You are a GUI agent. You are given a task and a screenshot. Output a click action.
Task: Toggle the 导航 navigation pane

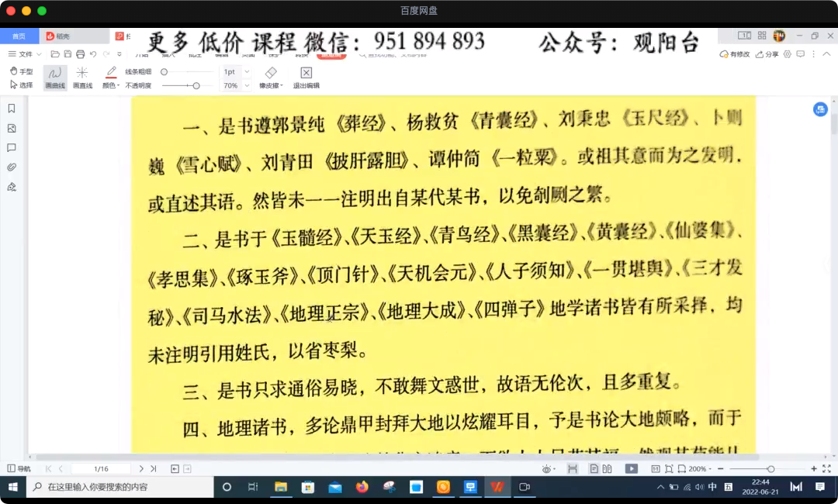pos(19,468)
